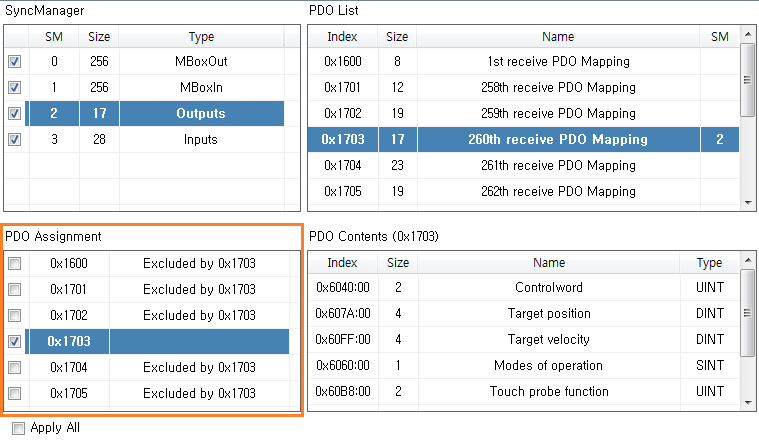Check the 0x1600 PDO assignment box

[x=15, y=264]
